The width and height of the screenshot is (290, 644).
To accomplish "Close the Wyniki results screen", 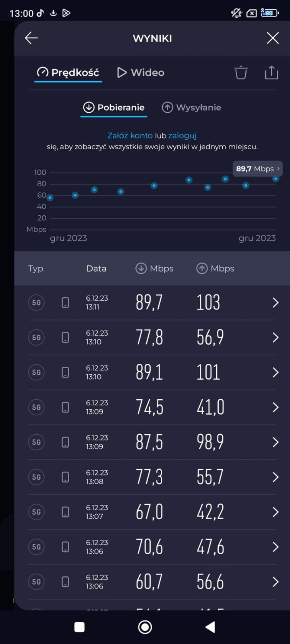I will click(x=273, y=38).
